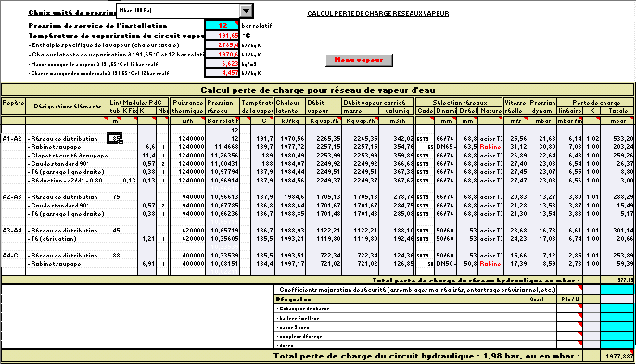This screenshot has width=636, height=364.
Task: Click the volumetric flow cell 126,85
Action: click(397, 263)
